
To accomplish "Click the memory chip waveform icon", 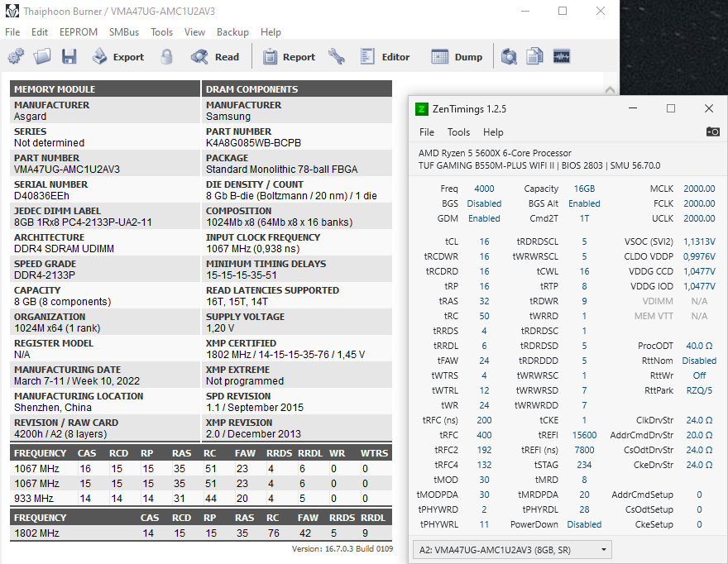I will (x=562, y=56).
